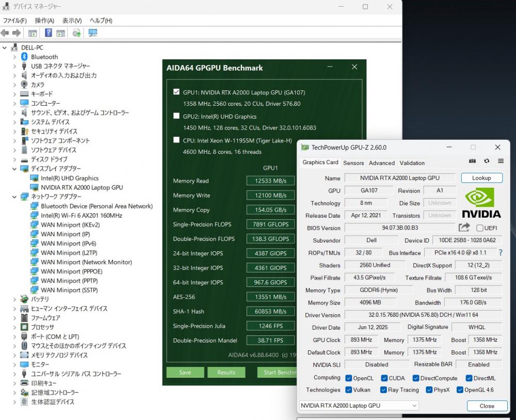This screenshot has width=516, height=420.
Task: Click the Bus Interface question mark icon
Action: tap(501, 252)
